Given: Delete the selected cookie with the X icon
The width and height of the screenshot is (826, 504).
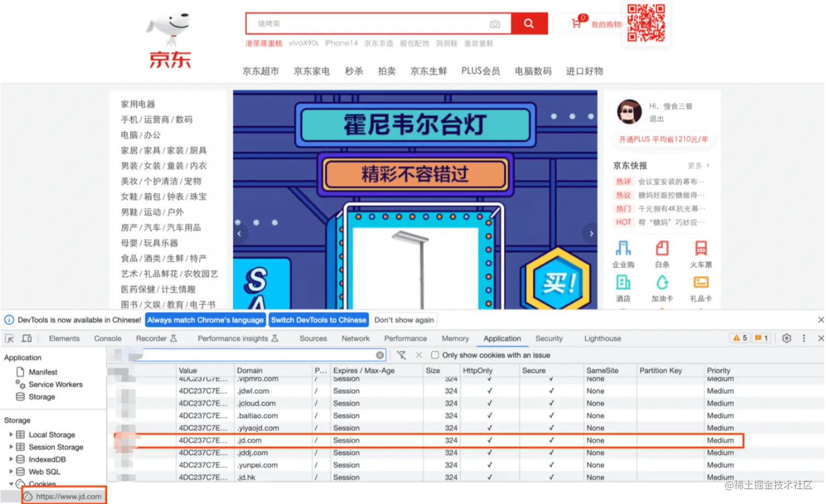Looking at the screenshot, I should coord(419,355).
